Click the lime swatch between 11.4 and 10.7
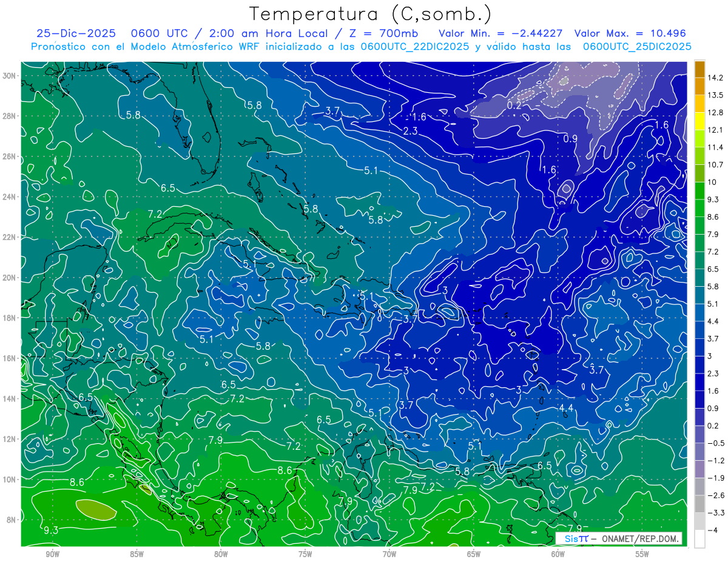This screenshot has width=728, height=562. tap(699, 156)
